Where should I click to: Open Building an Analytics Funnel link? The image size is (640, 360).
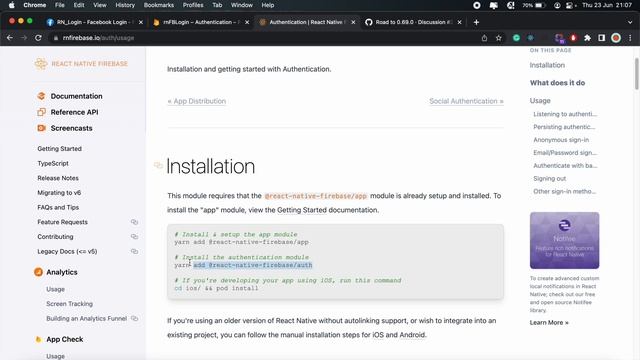87,318
